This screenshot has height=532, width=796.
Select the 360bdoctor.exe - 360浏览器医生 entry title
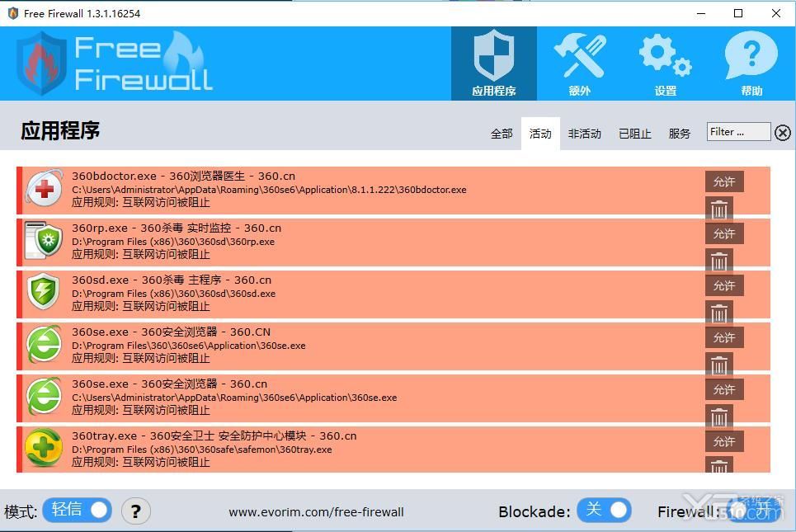(183, 177)
